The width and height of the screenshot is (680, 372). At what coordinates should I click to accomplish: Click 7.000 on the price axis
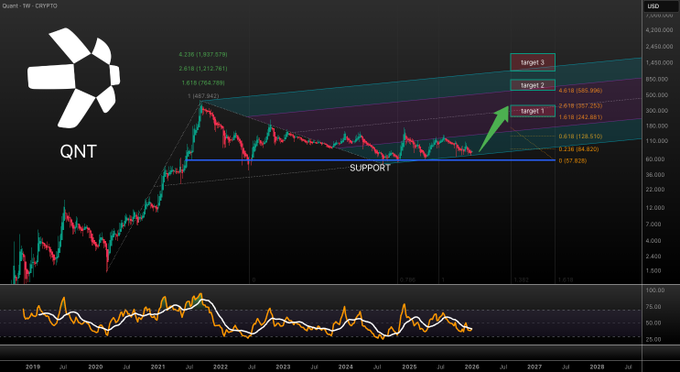(654, 224)
